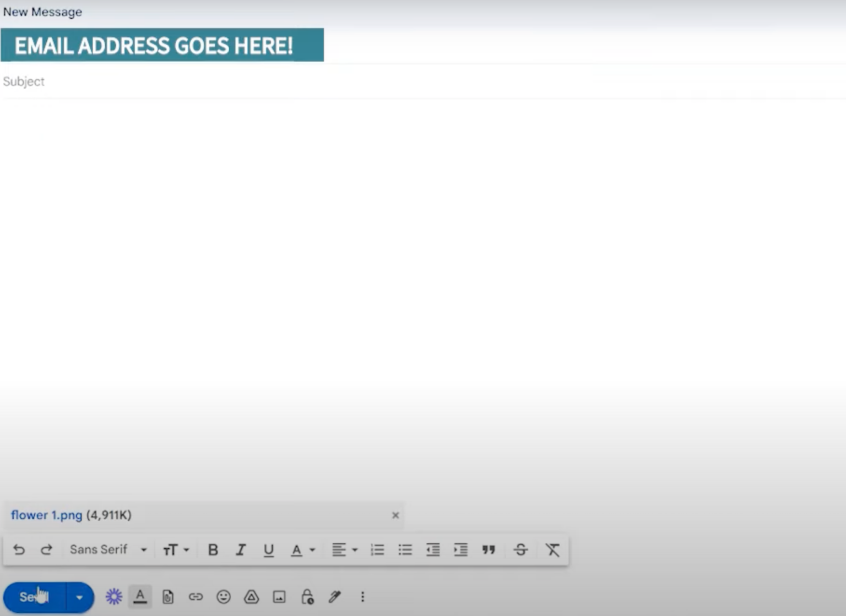The width and height of the screenshot is (846, 616).
Task: Toggle strikethrough formatting
Action: coord(520,549)
